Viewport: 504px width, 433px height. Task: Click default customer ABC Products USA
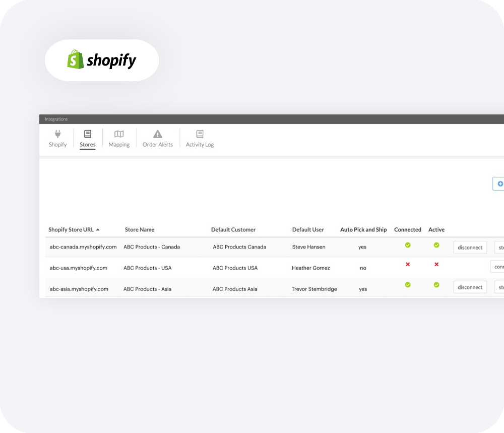click(235, 268)
